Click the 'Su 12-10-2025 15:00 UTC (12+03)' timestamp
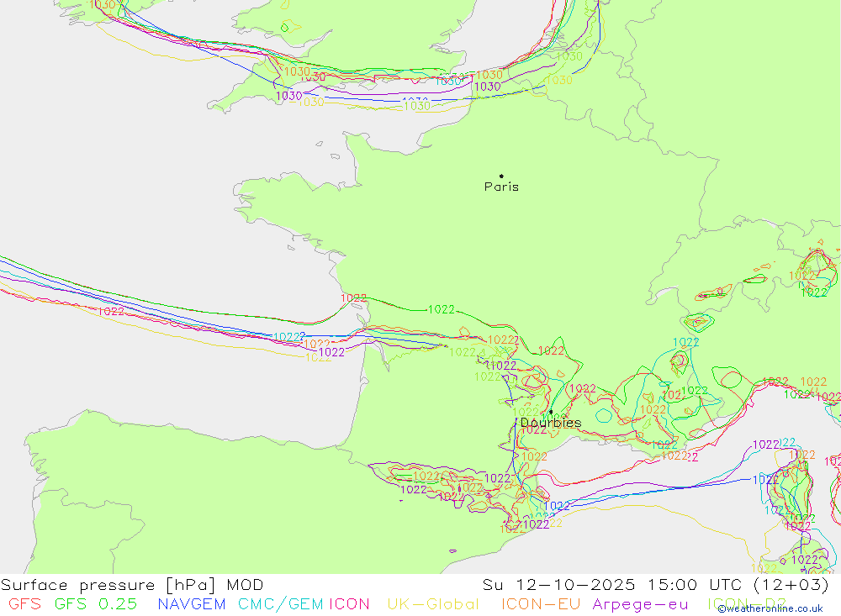This screenshot has width=841, height=616. [x=655, y=585]
